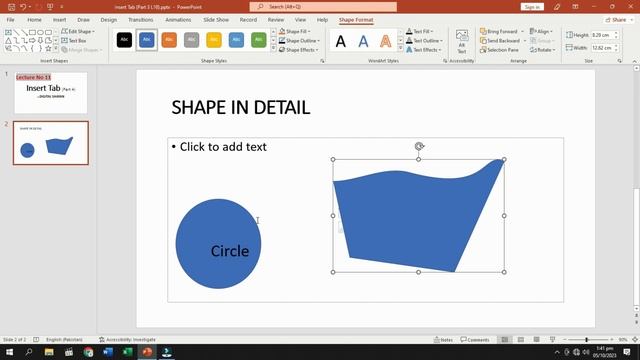This screenshot has height=360, width=640.
Task: Open the File menu
Action: [10, 20]
